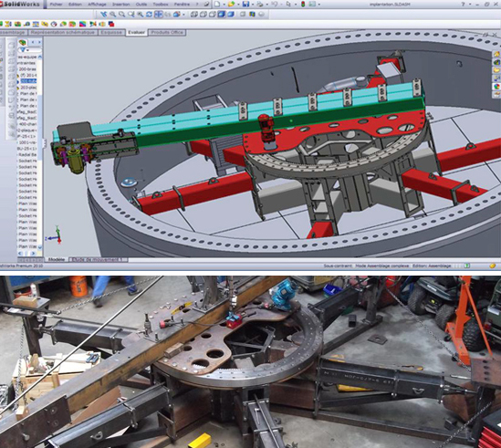Select the 400-char tree item
The height and width of the screenshot is (448, 501).
click(27, 124)
